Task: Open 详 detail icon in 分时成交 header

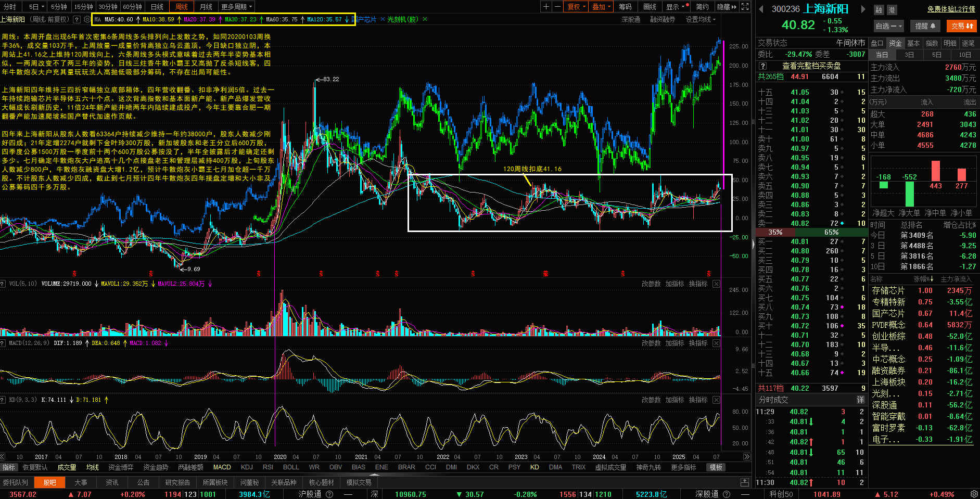Action: click(861, 400)
